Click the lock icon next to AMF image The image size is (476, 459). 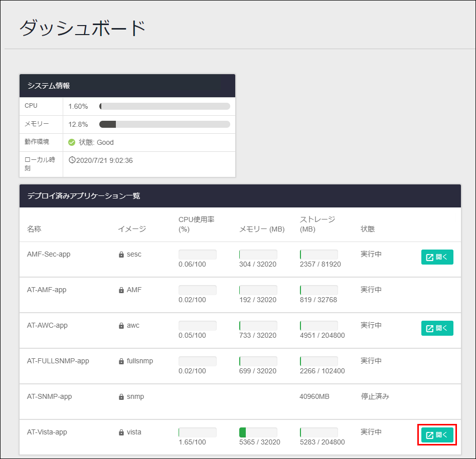click(x=121, y=290)
